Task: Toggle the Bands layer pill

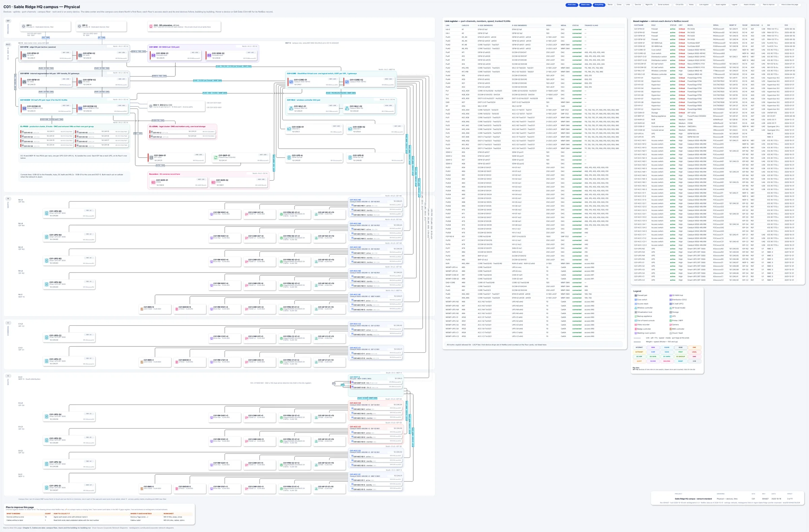Action: click(610, 5)
